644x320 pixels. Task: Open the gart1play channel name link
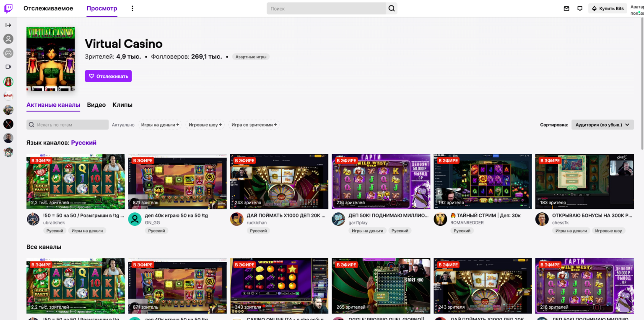click(x=358, y=223)
